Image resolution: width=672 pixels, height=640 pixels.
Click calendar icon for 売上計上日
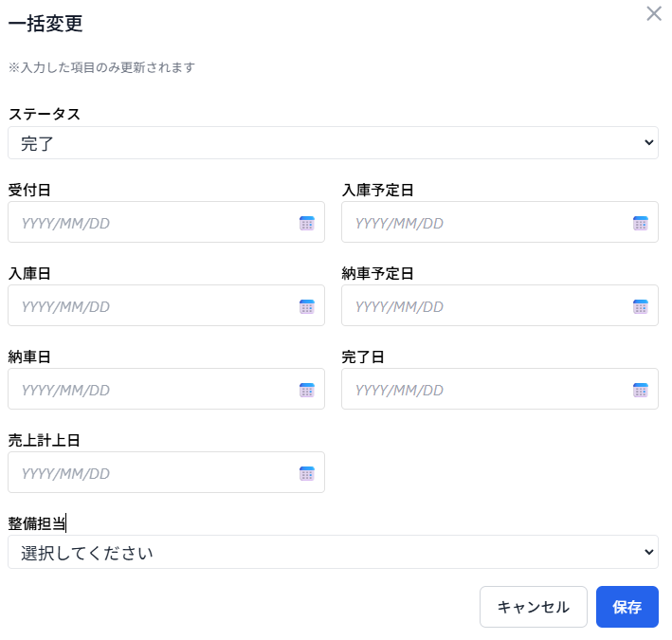click(x=306, y=473)
